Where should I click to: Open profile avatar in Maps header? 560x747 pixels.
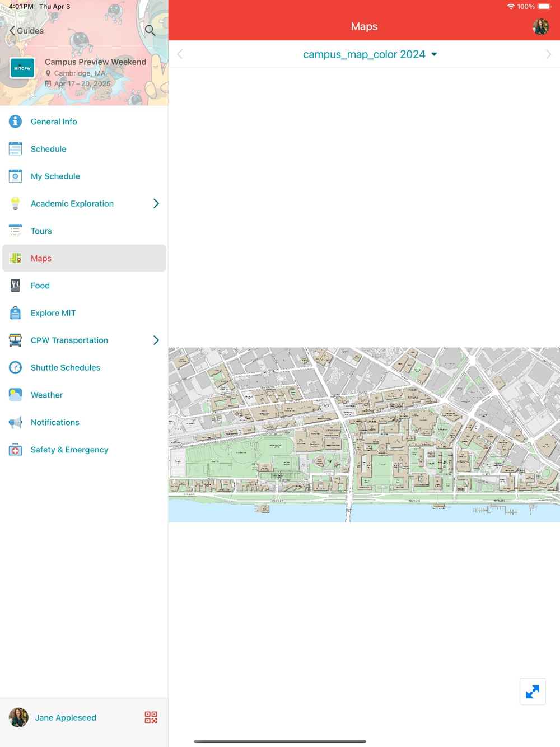click(540, 26)
